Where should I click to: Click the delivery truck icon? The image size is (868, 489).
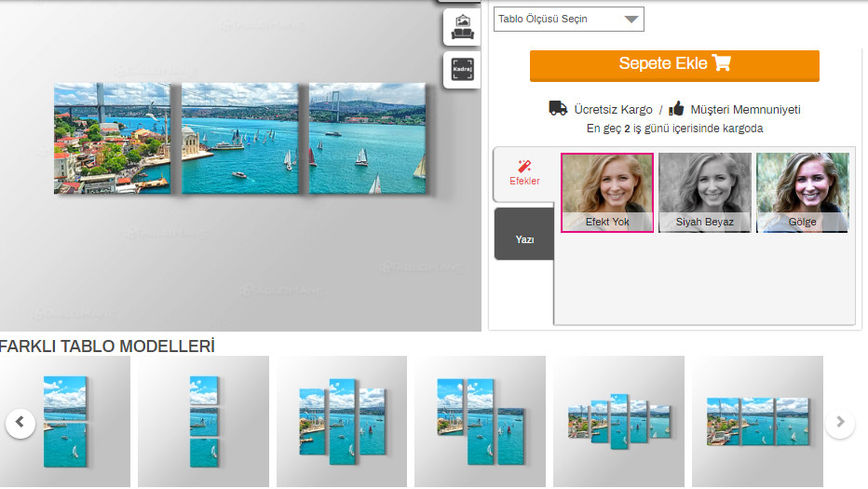pos(558,109)
